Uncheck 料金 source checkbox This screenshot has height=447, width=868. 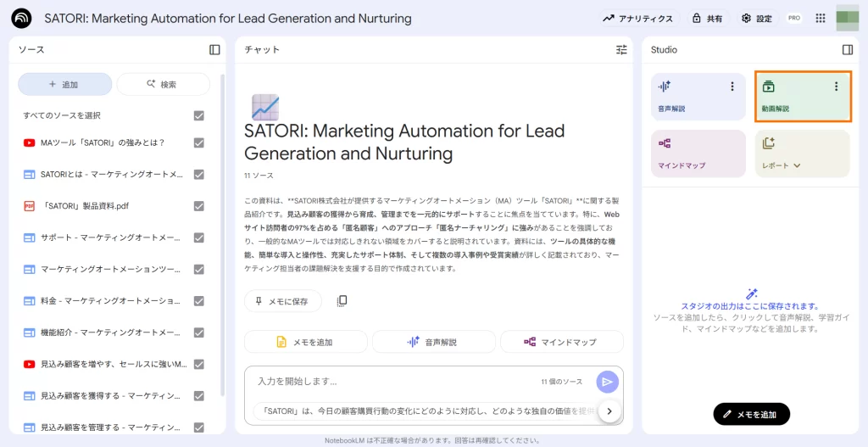[x=198, y=301]
